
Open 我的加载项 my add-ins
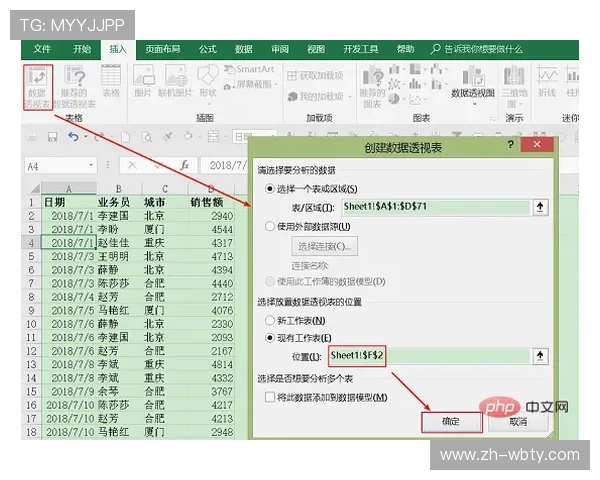click(320, 96)
